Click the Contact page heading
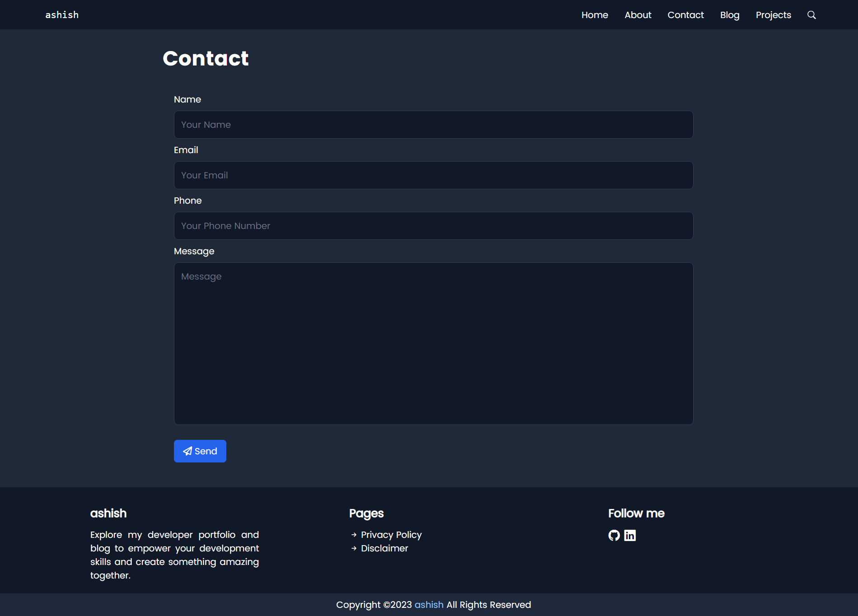Image resolution: width=858 pixels, height=616 pixels. point(206,58)
